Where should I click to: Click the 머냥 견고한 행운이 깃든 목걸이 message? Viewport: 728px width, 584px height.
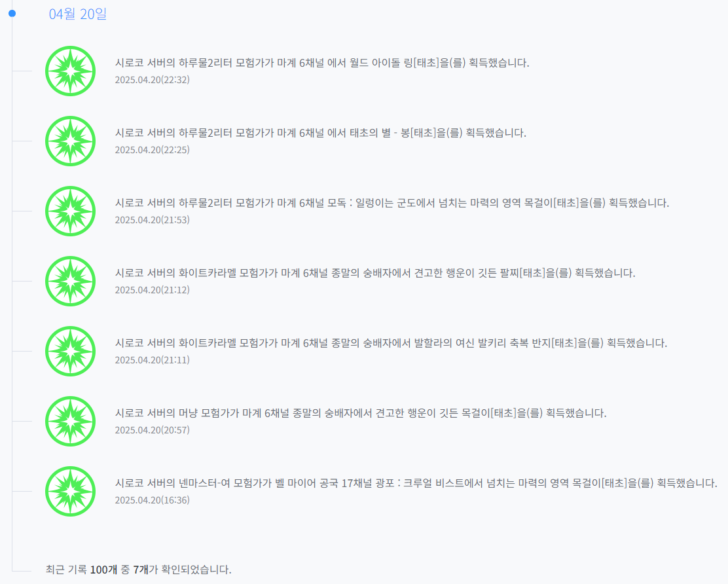[360, 413]
